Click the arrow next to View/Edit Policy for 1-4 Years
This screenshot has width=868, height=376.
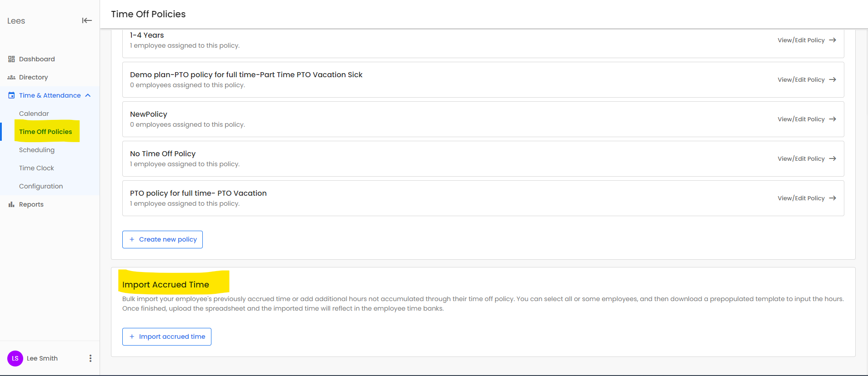(833, 40)
